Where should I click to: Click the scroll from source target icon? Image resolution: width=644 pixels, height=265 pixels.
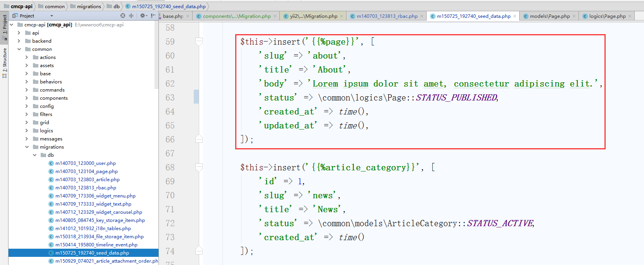(123, 16)
